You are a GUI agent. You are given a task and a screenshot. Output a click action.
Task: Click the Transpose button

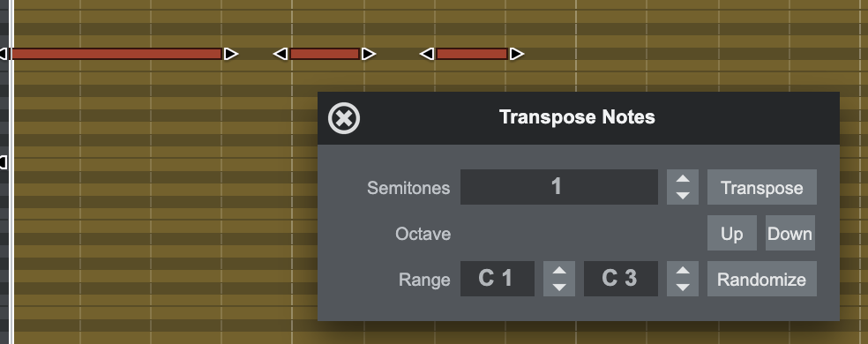coord(762,187)
